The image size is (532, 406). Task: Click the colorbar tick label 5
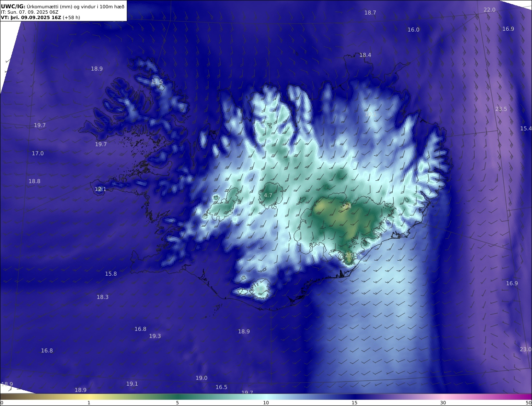(177, 403)
